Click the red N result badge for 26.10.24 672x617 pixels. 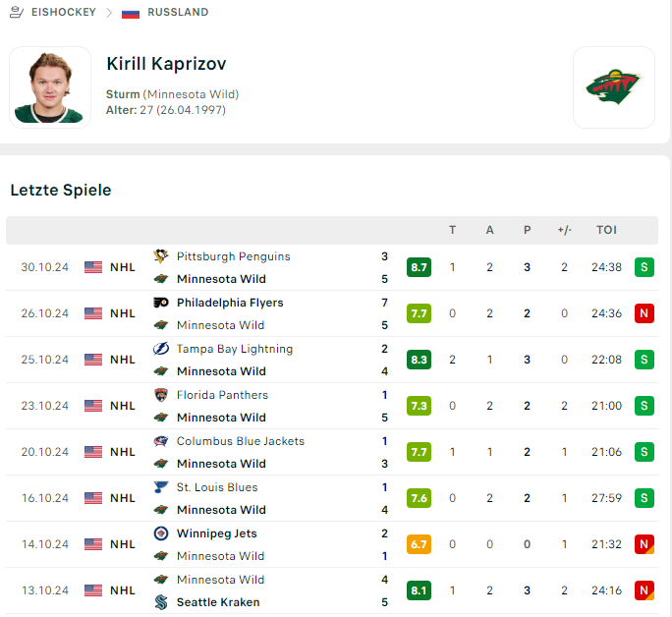coord(644,313)
